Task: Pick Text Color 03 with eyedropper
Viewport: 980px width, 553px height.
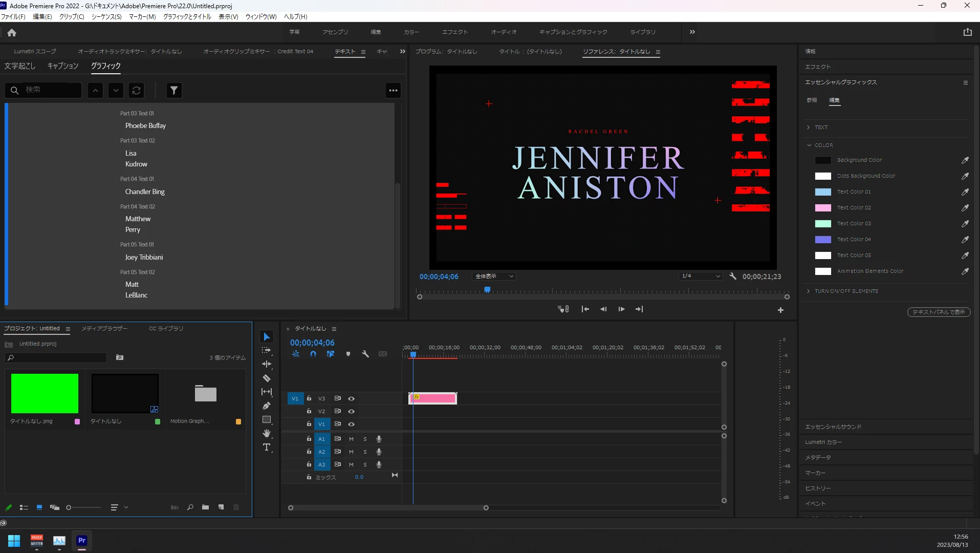Action: tap(965, 224)
